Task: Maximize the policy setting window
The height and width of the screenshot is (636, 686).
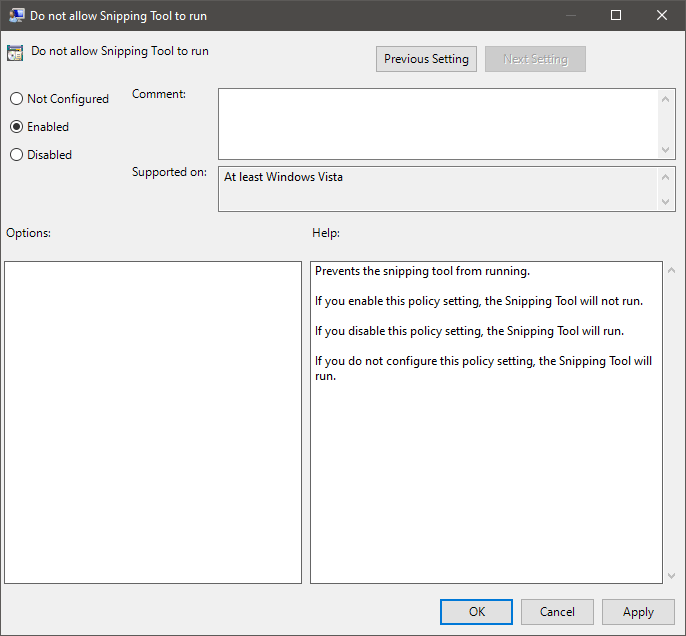Action: pyautogui.click(x=616, y=15)
